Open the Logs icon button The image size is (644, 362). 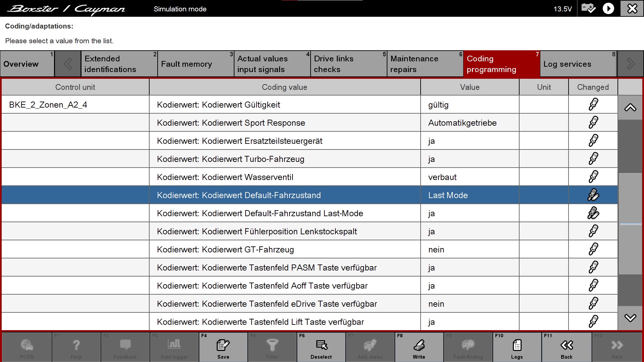pos(517,345)
